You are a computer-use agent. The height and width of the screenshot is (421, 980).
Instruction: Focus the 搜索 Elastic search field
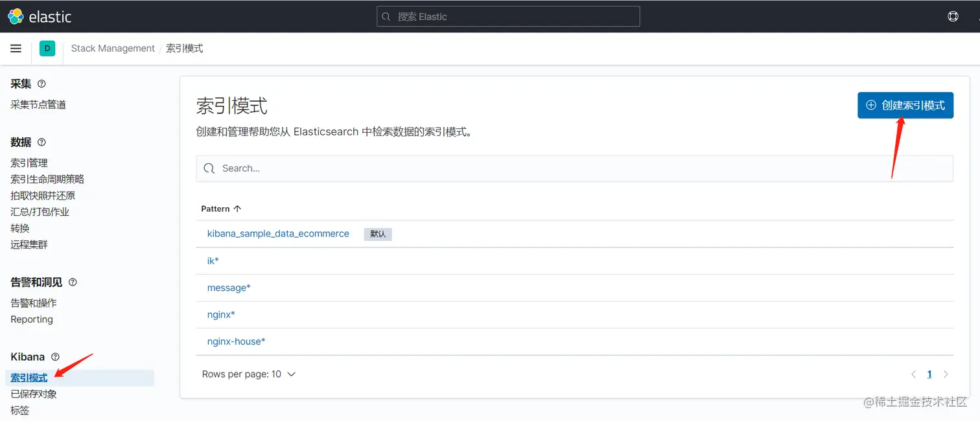tap(508, 16)
